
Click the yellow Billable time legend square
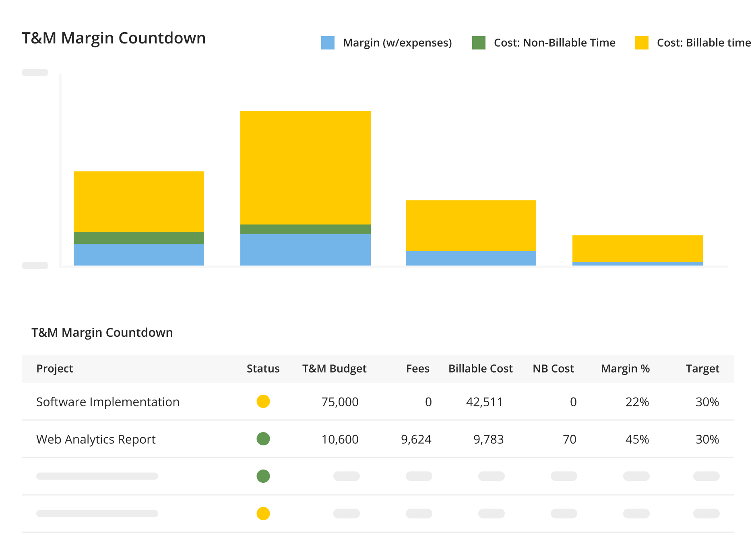pos(642,42)
